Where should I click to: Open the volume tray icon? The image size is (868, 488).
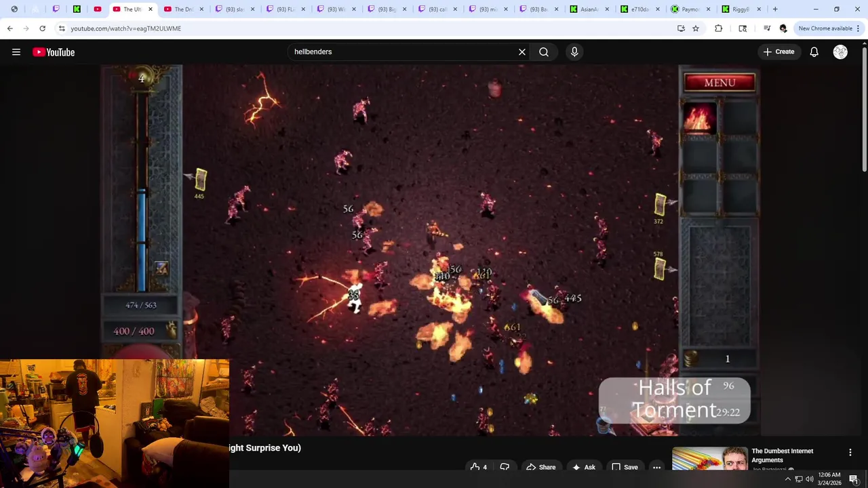pos(810,479)
